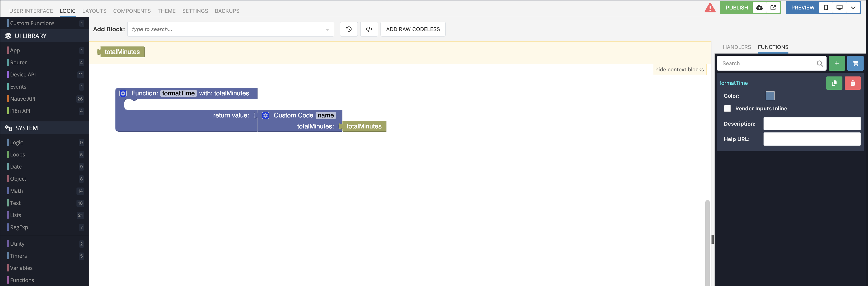Select desktop preview device icon
The width and height of the screenshot is (868, 286).
coord(839,8)
